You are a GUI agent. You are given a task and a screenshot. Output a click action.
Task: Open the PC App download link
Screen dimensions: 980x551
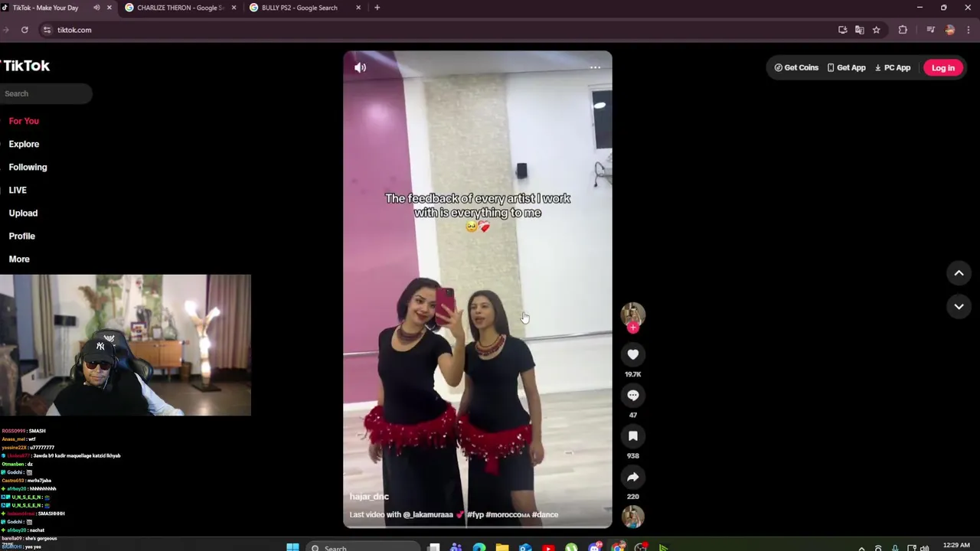893,67
